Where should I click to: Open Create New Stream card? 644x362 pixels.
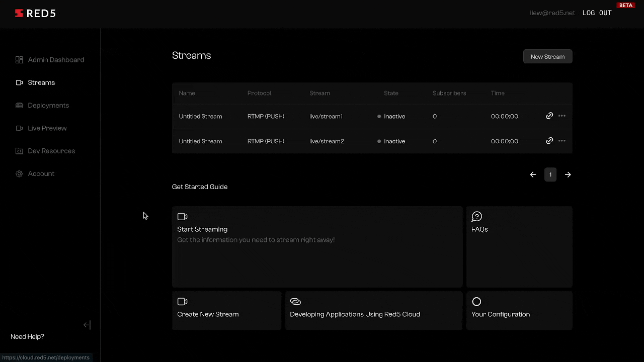[226, 310]
